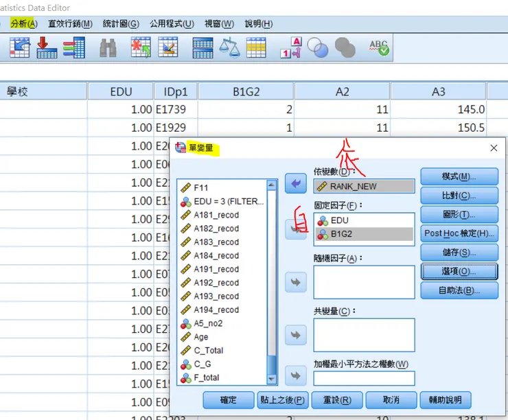Click the A3 column header
Image resolution: width=508 pixels, height=420 pixels.
[x=439, y=92]
